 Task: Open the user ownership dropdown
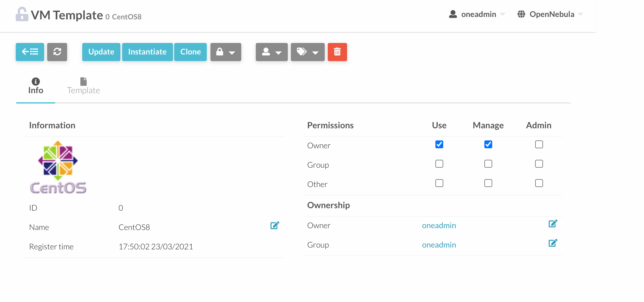[272, 52]
